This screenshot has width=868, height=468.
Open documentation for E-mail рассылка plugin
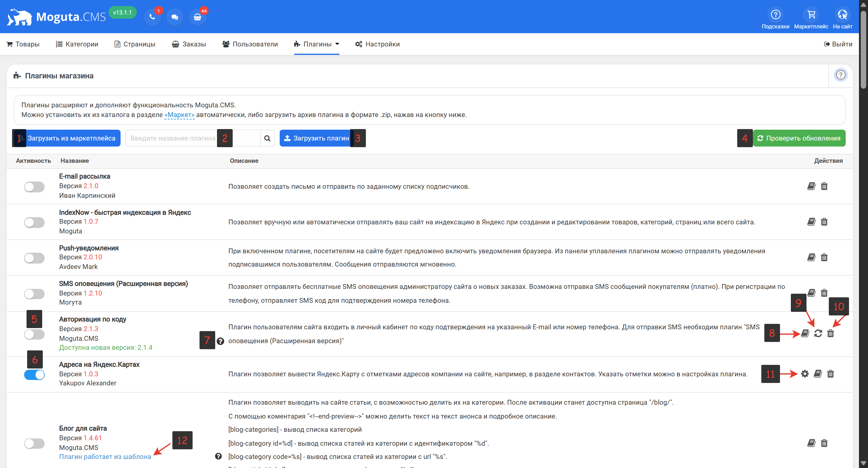[811, 186]
